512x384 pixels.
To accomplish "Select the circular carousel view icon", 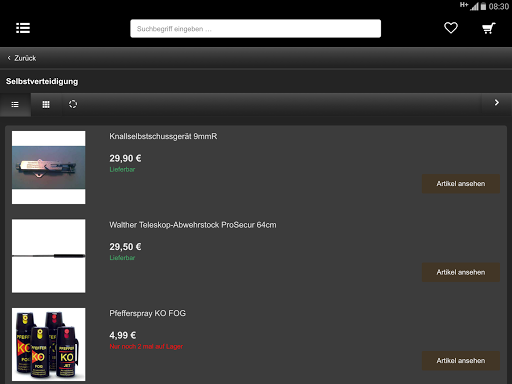I will coord(73,104).
